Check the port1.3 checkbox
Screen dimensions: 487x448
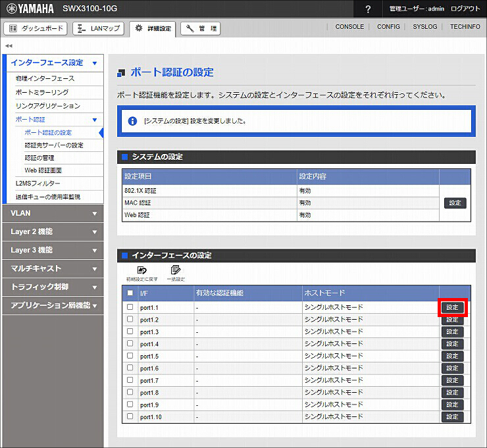coord(130,332)
